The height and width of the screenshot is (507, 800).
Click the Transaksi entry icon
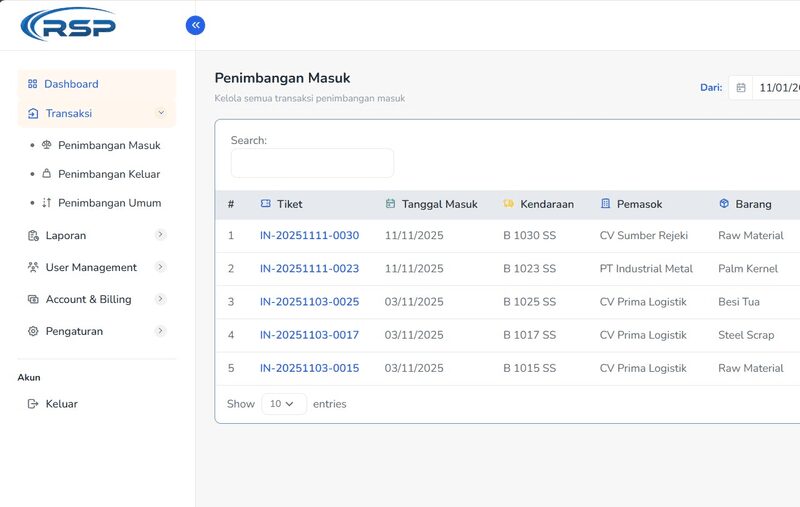tap(33, 113)
